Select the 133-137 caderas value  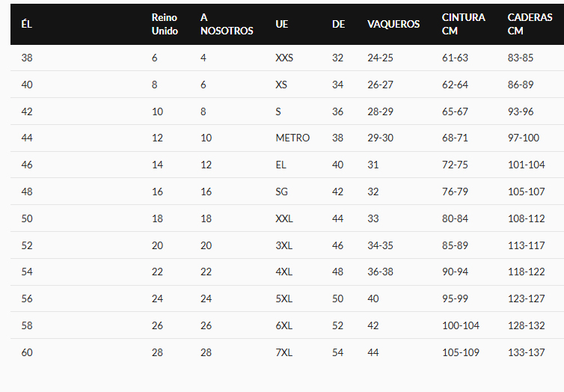(526, 352)
